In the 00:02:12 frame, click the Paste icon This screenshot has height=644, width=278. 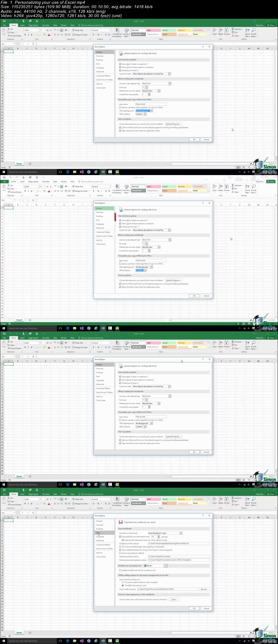[4, 31]
